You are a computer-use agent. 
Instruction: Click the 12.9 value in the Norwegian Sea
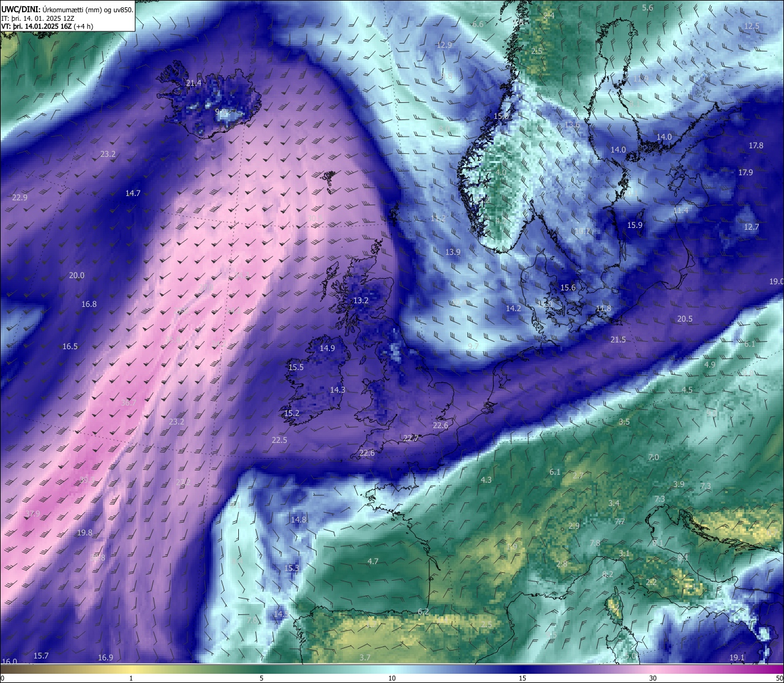point(444,45)
